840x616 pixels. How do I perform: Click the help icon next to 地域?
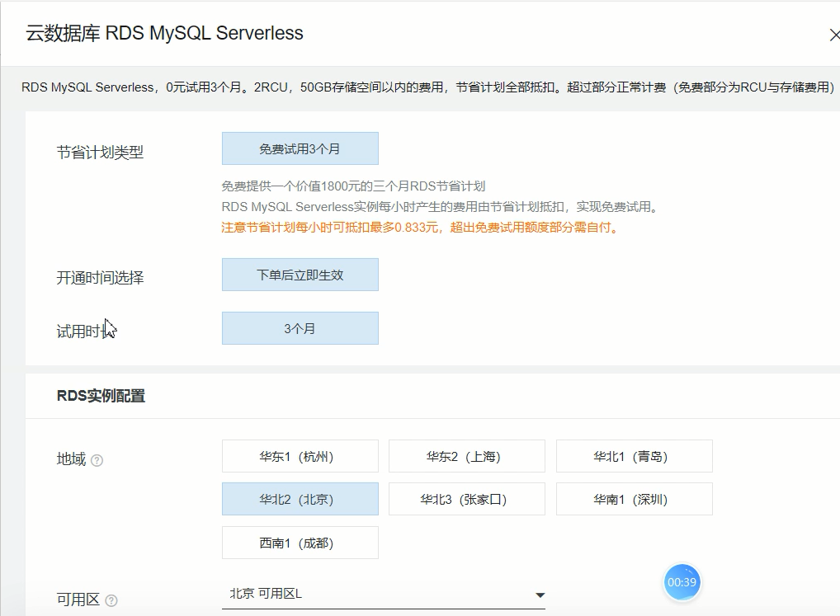[97, 460]
